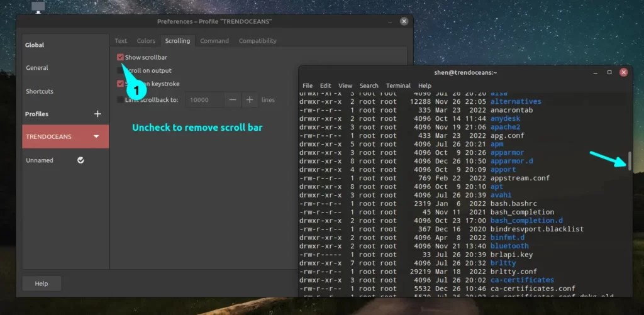Click the terminal vertical scrollbar handle
This screenshot has width=644, height=315.
(630, 160)
